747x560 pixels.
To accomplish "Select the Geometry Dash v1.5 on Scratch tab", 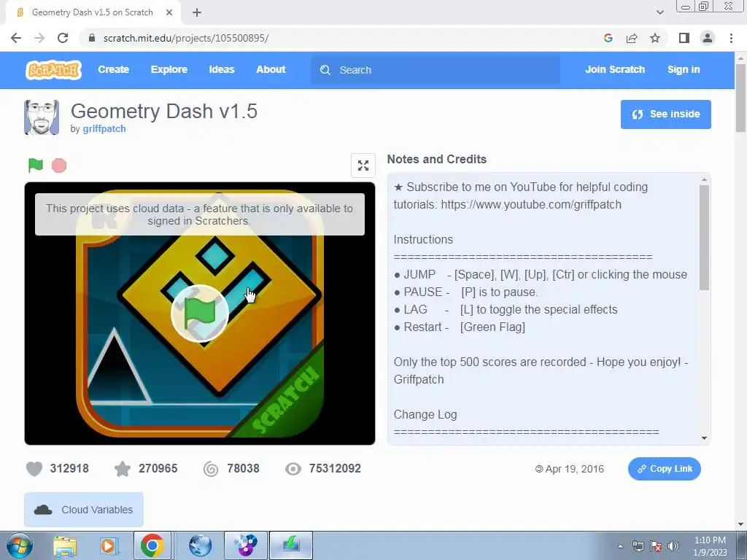I will [x=93, y=13].
